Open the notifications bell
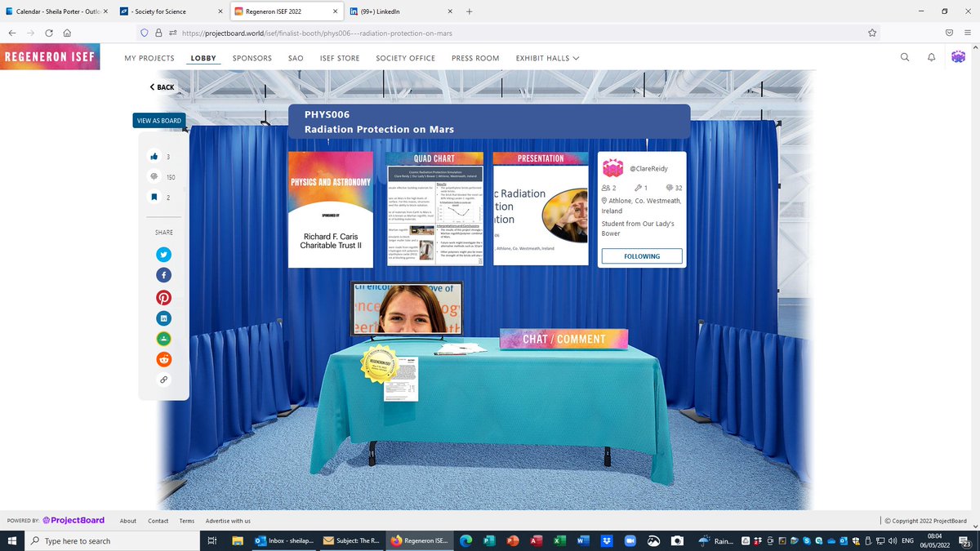 pyautogui.click(x=931, y=57)
